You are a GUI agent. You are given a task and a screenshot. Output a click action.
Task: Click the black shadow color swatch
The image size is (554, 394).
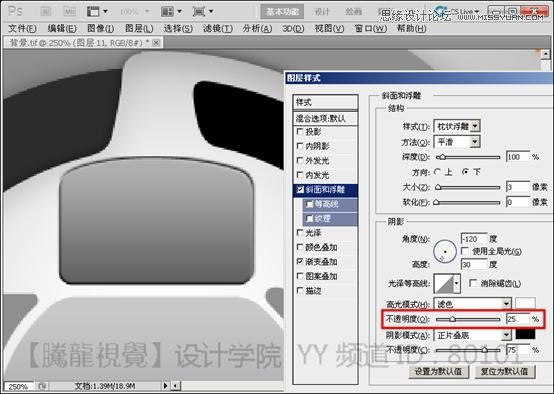[525, 334]
